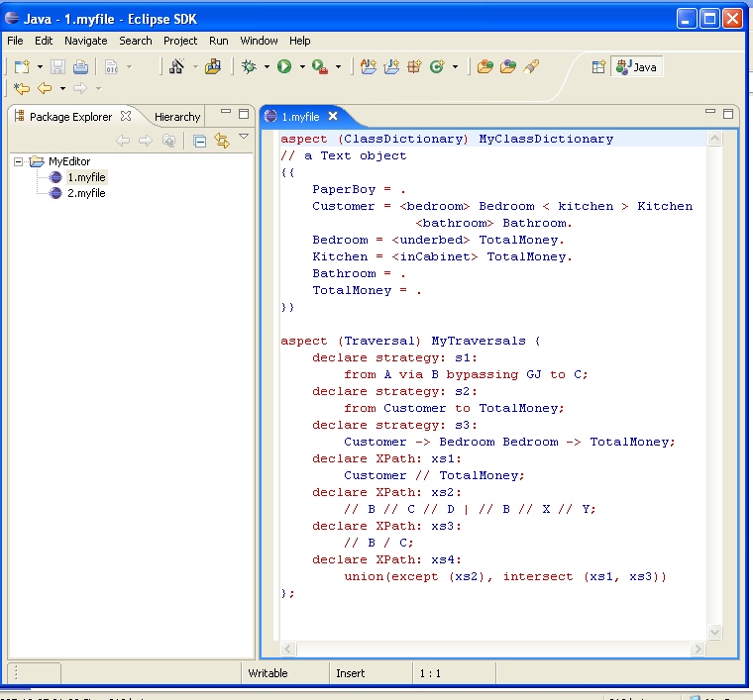Maximize the Package Explorer panel
Viewport: 753px width, 700px height.
tap(244, 114)
